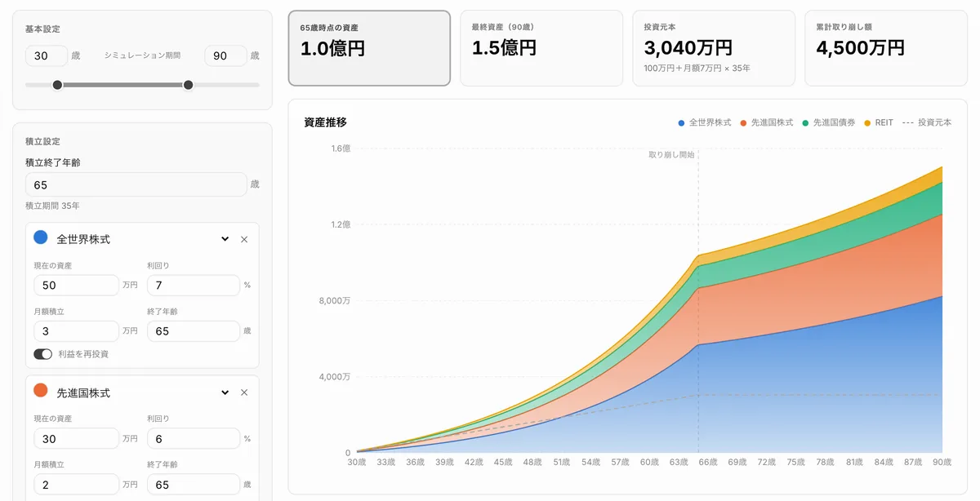
Task: Edit 先進国株式 現在の資産 field 30
Action: (76, 438)
